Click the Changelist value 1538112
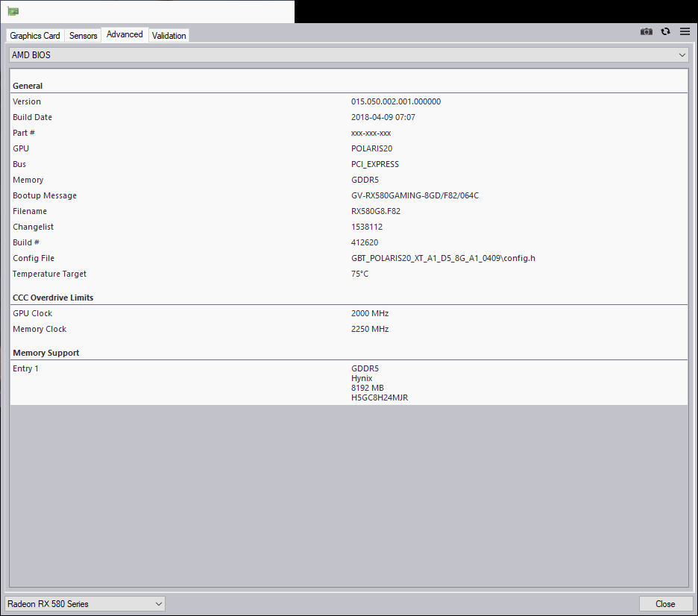Screen dimensions: 698x616 367,227
